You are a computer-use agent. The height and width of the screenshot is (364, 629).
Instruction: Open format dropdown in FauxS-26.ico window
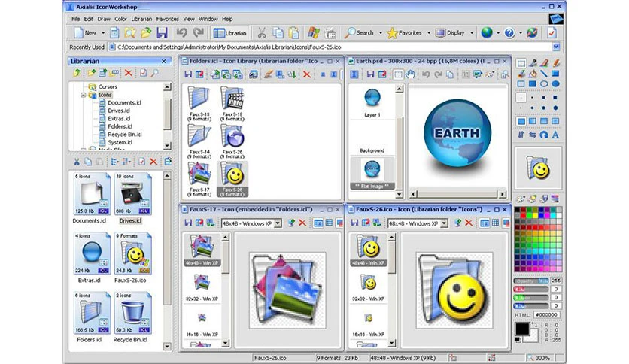coord(444,223)
